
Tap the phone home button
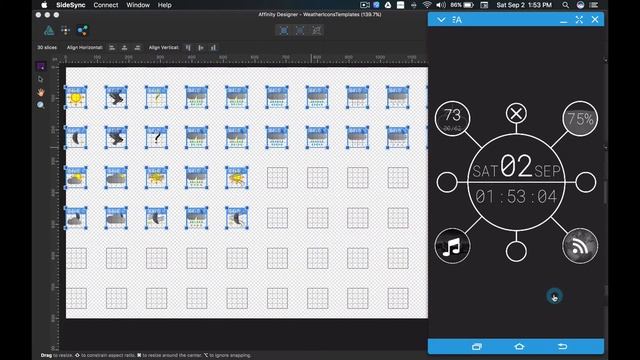tap(519, 347)
